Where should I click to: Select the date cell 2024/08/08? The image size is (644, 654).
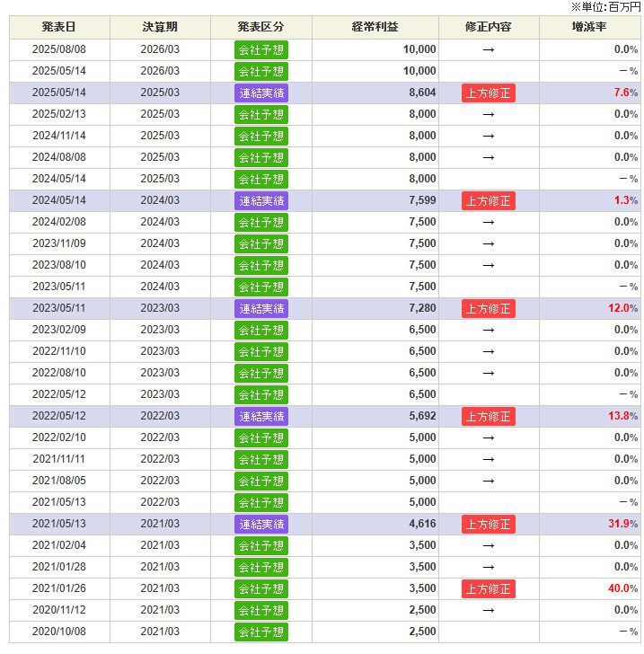(x=59, y=157)
